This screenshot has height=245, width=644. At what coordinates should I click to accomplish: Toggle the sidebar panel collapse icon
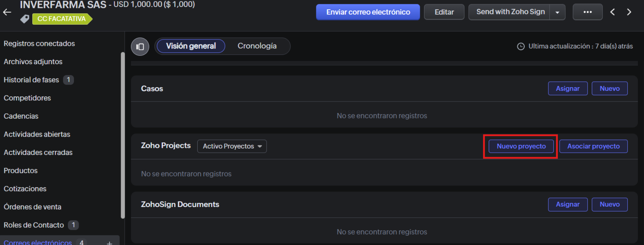[140, 47]
